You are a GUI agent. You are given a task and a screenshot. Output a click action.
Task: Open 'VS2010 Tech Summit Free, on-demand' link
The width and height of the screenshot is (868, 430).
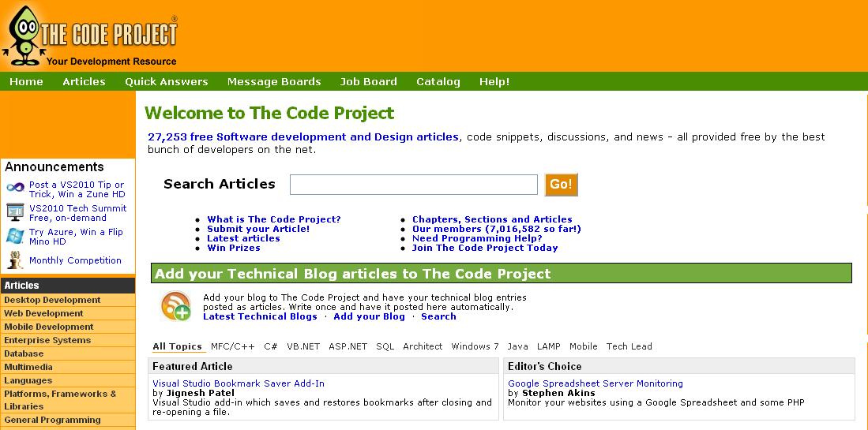[77, 213]
